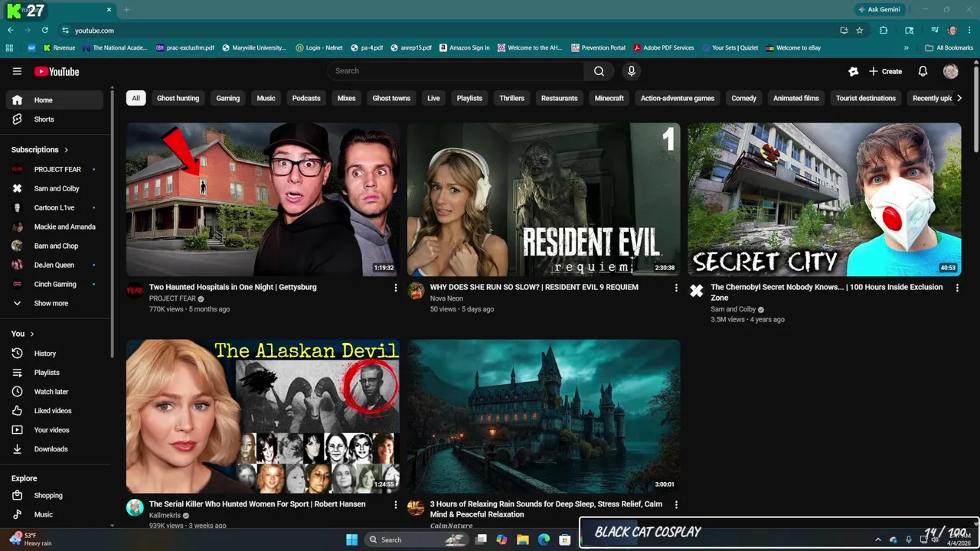This screenshot has width=980, height=551.
Task: Open options for Robert Hansen video
Action: (395, 505)
